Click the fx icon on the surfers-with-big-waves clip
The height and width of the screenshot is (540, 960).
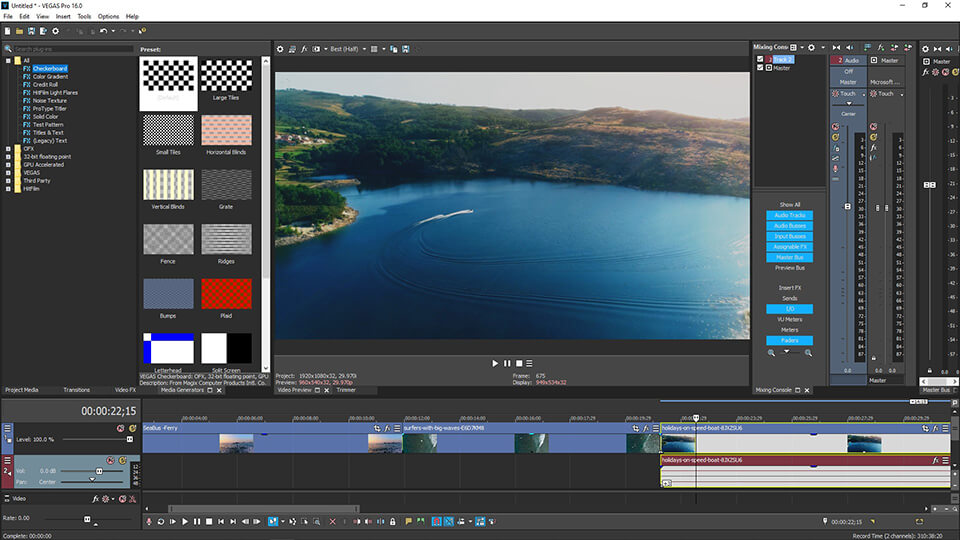coord(645,428)
